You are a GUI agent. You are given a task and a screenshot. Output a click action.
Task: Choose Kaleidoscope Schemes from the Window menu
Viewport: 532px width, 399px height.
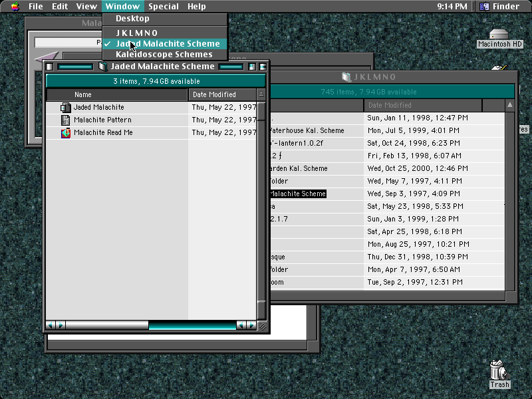tap(165, 55)
